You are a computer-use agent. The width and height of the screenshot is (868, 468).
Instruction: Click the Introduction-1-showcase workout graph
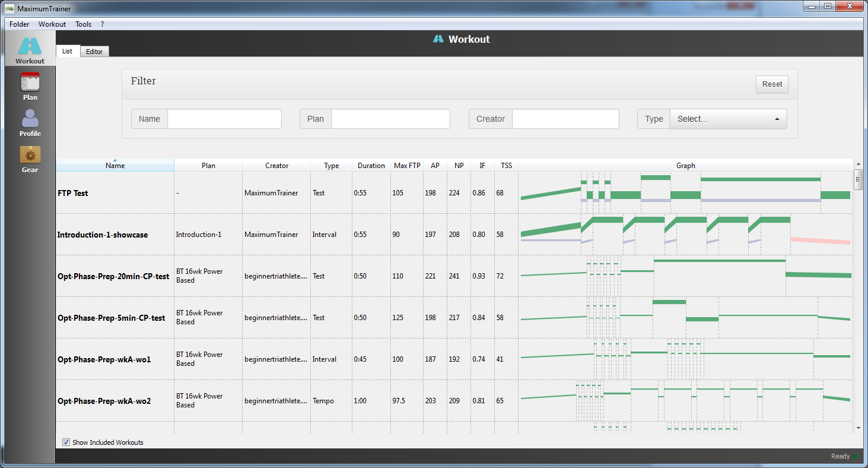tap(685, 235)
